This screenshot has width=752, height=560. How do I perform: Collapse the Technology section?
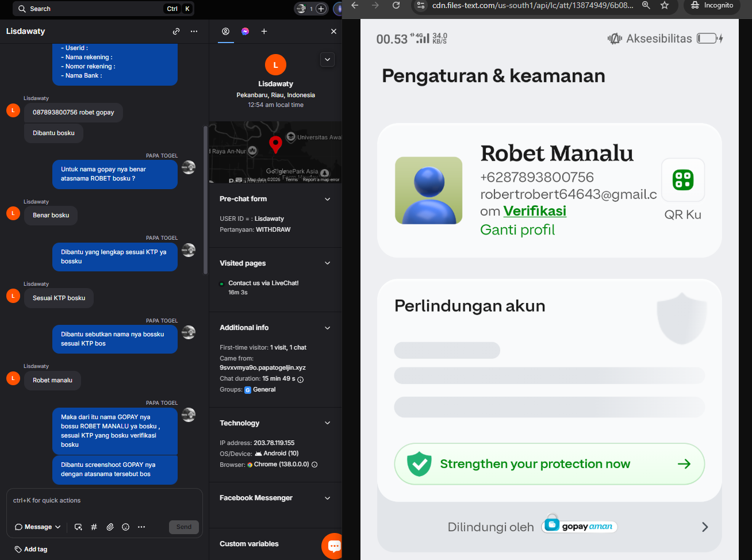(328, 423)
